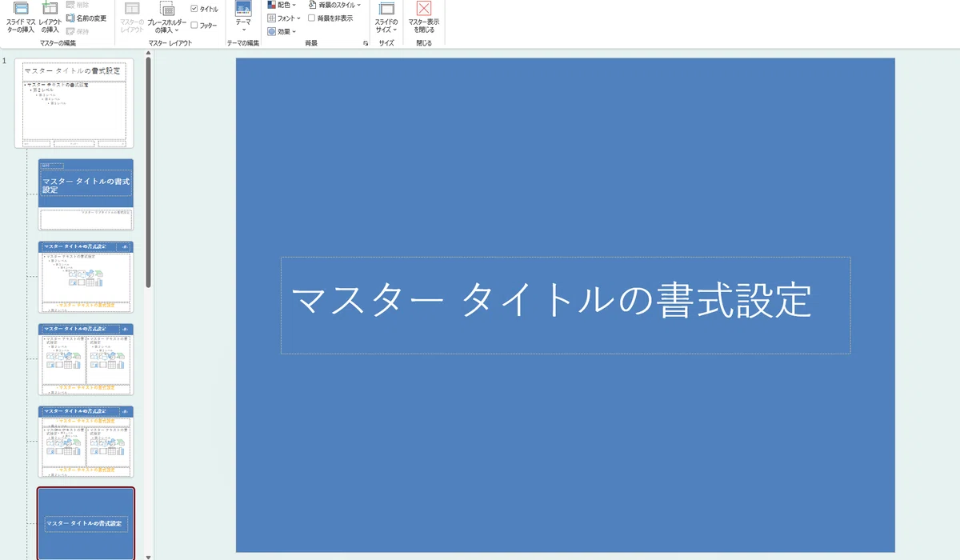Open the Slide Size (スライドのサイズ) dropdown

click(x=386, y=17)
